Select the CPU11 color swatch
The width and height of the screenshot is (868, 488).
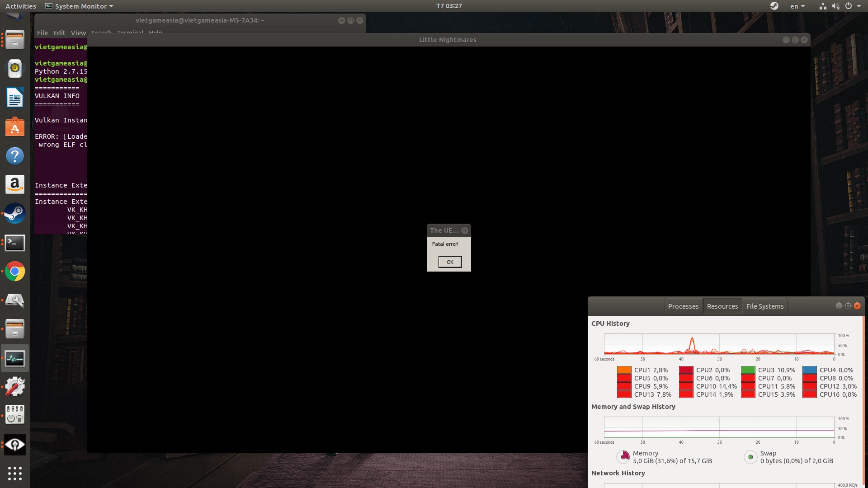click(x=748, y=386)
